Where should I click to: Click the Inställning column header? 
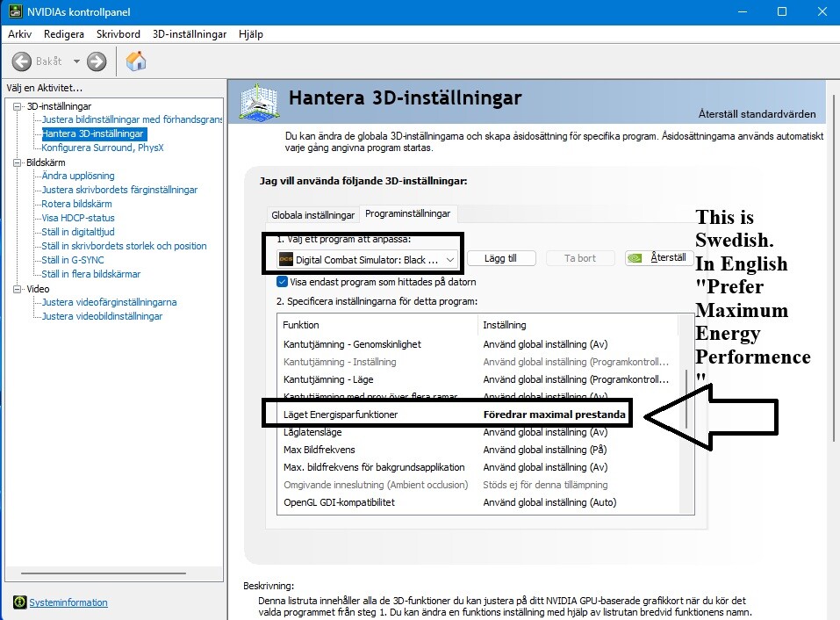[578, 325]
